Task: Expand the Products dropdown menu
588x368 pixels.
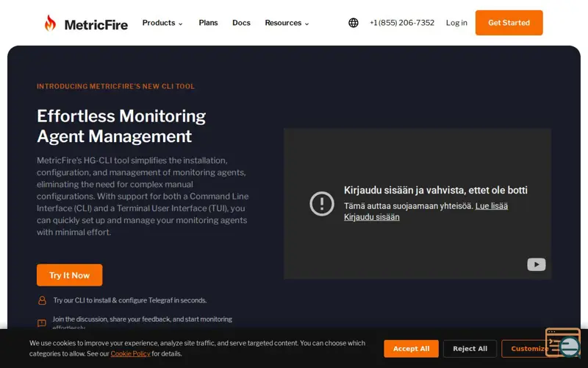Action: point(162,23)
